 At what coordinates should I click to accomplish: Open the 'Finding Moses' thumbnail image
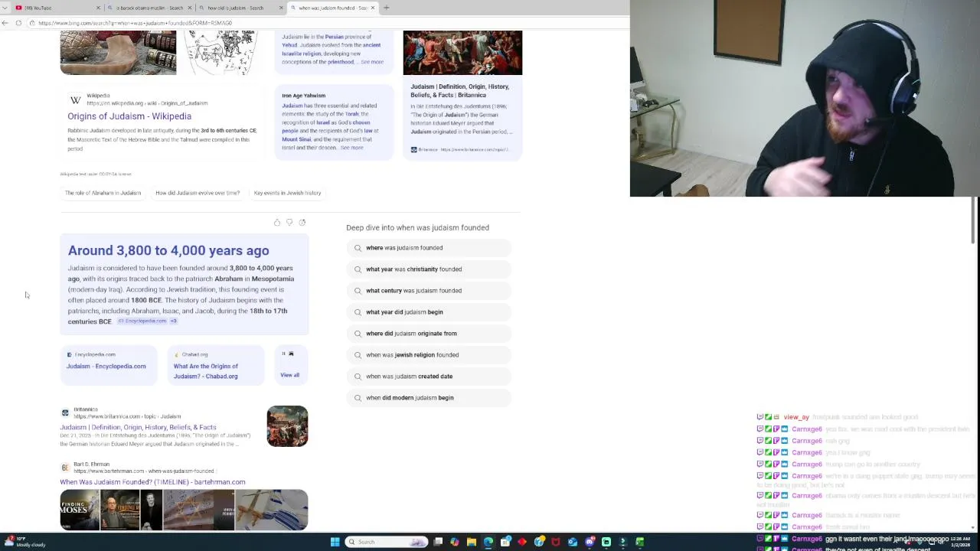tap(80, 510)
